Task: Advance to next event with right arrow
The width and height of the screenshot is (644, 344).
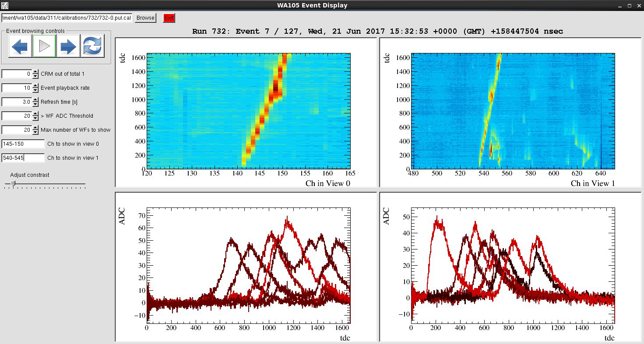Action: coord(68,46)
